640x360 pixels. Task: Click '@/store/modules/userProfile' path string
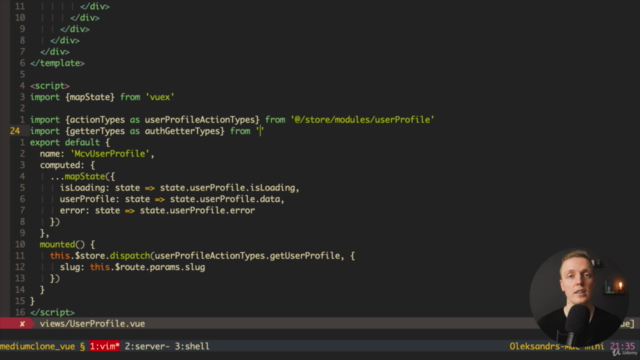362,120
